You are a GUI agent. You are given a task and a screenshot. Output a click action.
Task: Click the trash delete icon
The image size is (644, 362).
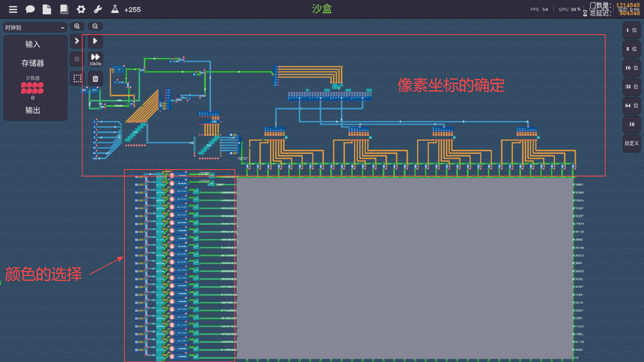95,79
